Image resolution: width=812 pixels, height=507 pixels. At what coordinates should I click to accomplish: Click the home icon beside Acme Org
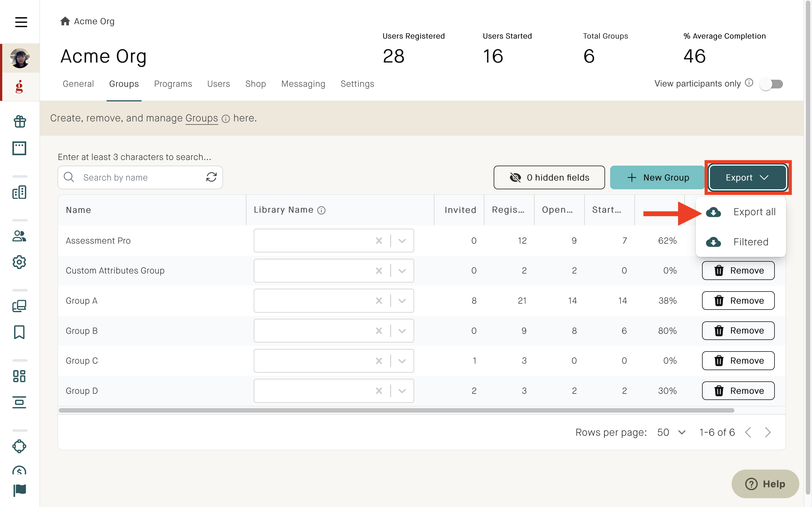[x=65, y=21]
